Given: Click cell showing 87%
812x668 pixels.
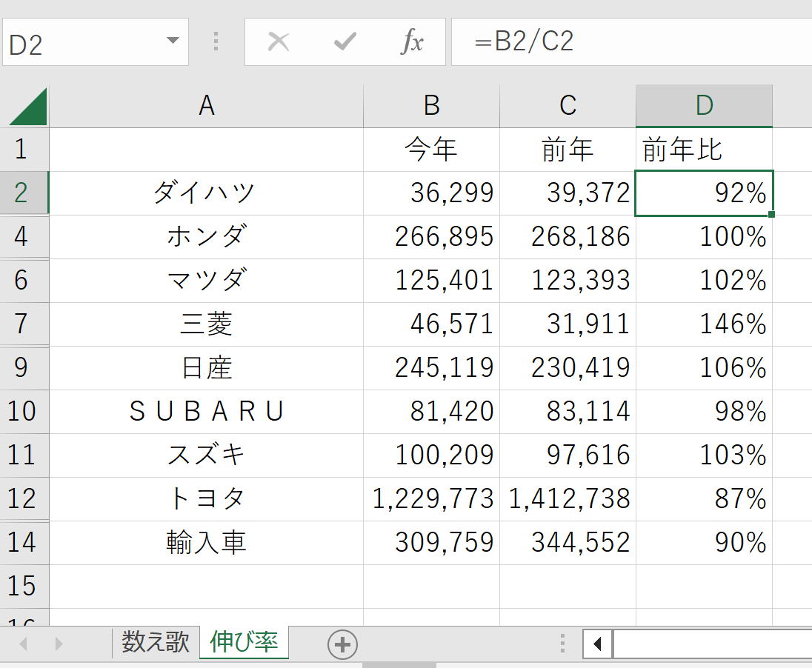Looking at the screenshot, I should [705, 498].
